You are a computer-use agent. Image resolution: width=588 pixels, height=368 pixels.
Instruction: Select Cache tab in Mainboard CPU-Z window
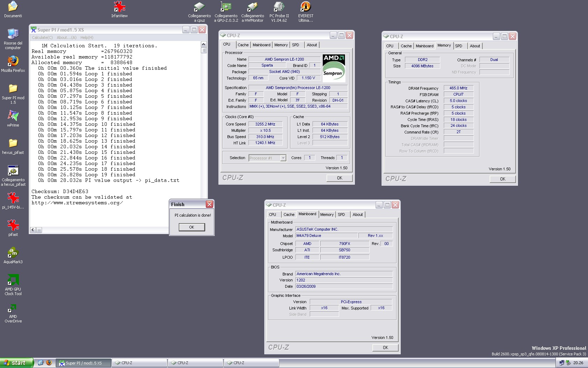[289, 214]
